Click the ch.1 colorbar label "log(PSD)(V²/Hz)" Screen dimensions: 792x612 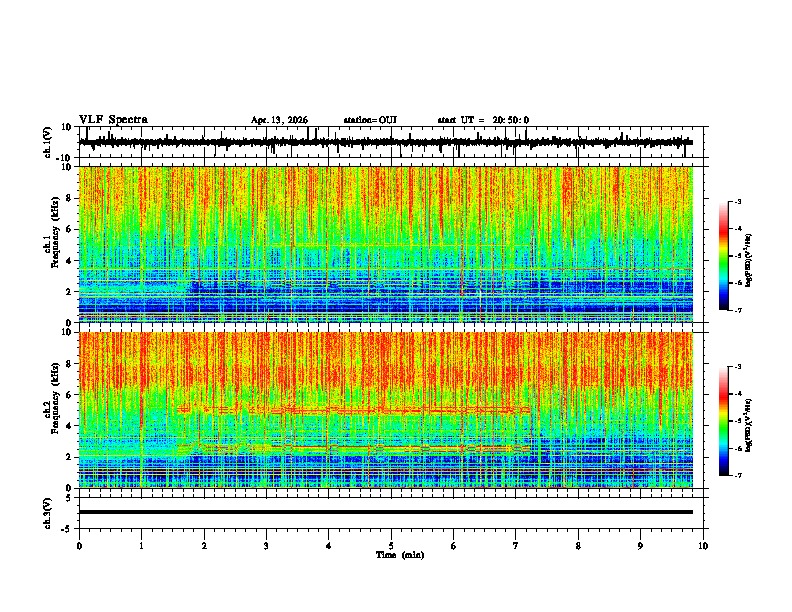coord(748,261)
